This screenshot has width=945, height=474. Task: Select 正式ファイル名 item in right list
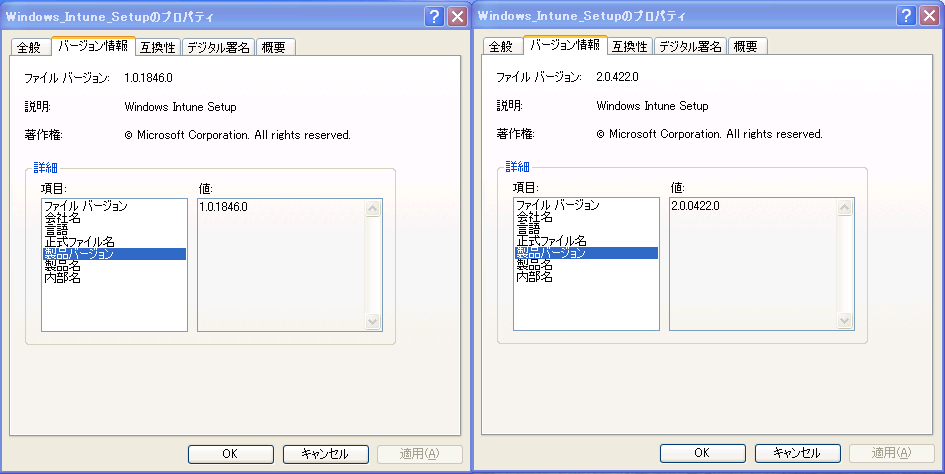(x=586, y=241)
